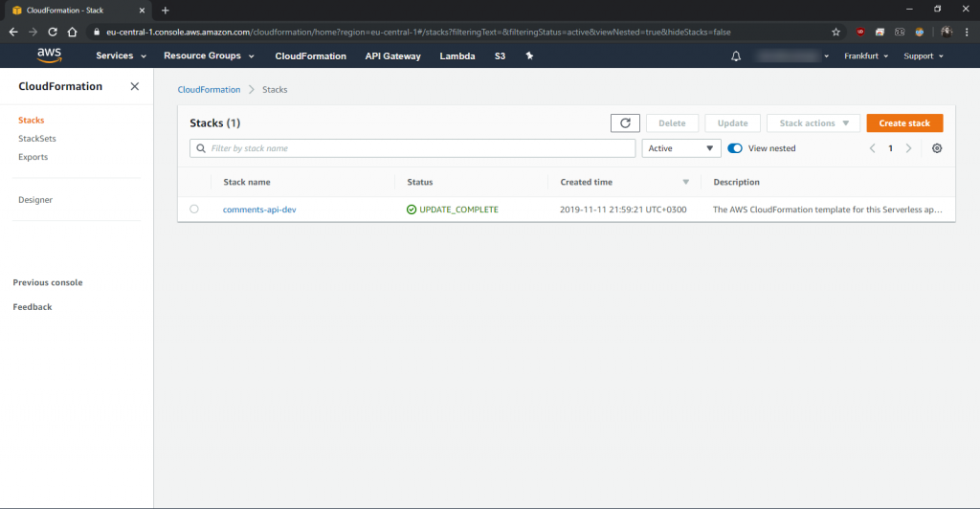Open Designer from the sidebar
The image size is (980, 509).
click(x=35, y=200)
